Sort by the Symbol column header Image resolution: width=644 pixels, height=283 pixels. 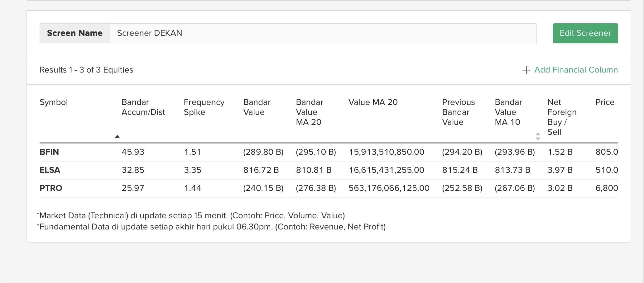[x=54, y=102]
